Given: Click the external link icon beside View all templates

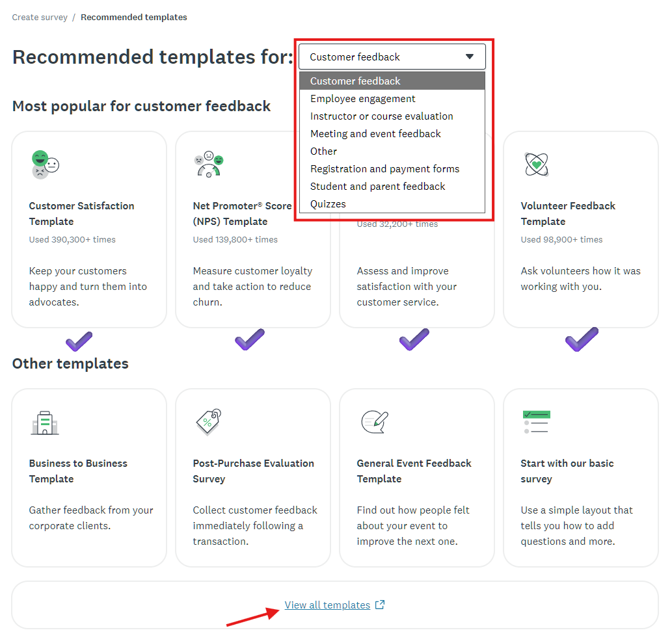Looking at the screenshot, I should coord(380,605).
